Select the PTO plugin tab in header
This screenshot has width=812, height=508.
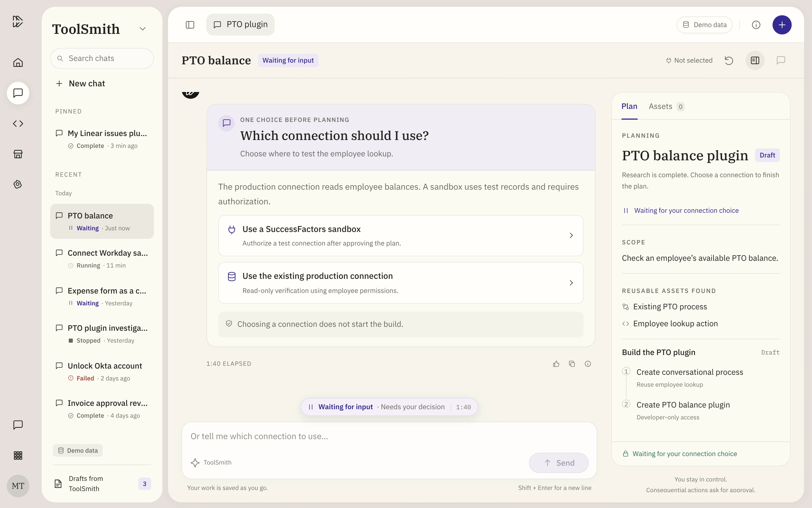pyautogui.click(x=240, y=25)
